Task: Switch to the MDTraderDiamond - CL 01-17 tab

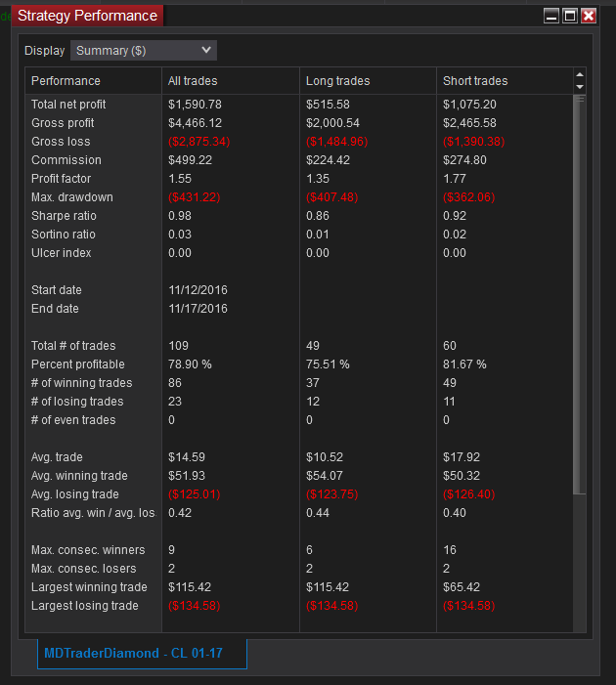Action: pyautogui.click(x=142, y=653)
